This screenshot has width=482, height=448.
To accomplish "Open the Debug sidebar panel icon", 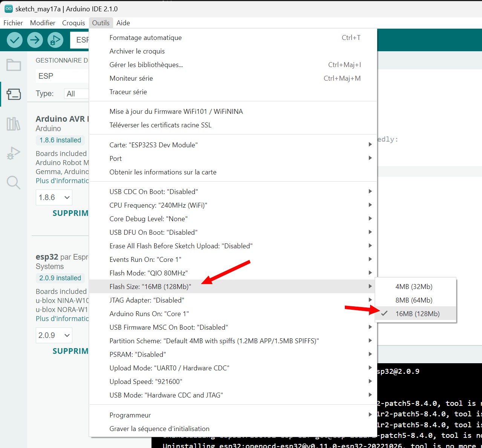I will tap(14, 153).
